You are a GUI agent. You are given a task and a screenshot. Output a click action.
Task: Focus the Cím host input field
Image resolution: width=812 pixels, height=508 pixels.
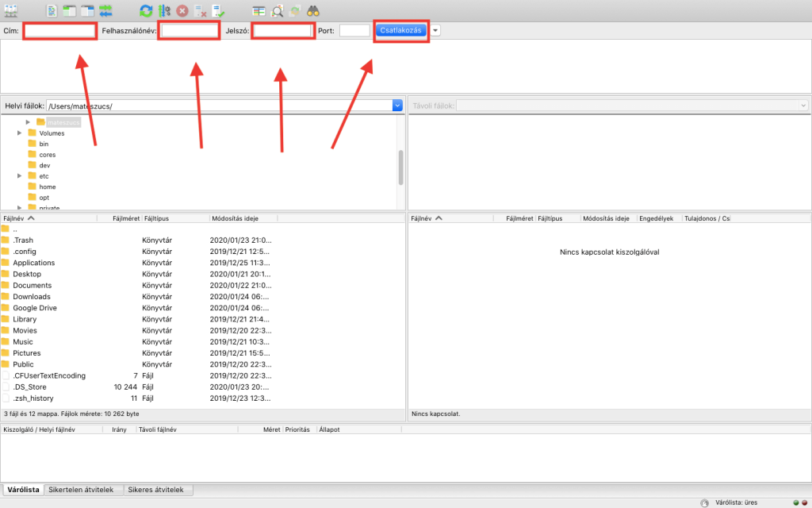coord(60,31)
